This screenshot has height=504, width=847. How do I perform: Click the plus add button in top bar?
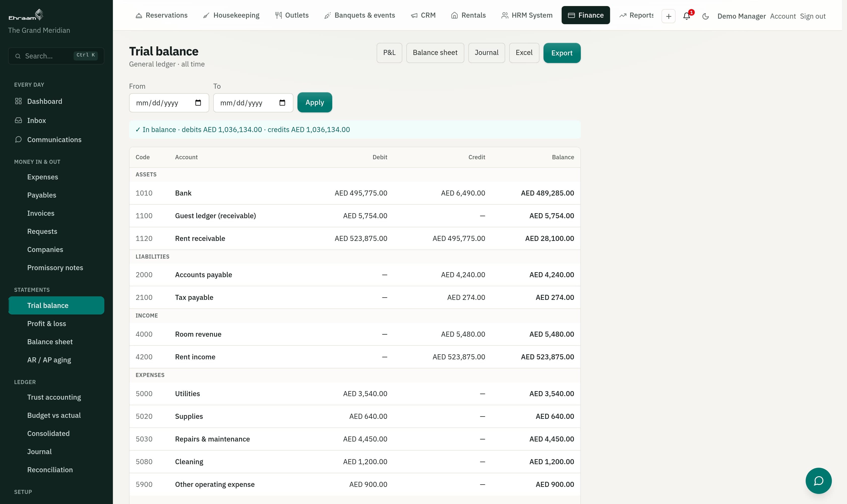click(668, 16)
